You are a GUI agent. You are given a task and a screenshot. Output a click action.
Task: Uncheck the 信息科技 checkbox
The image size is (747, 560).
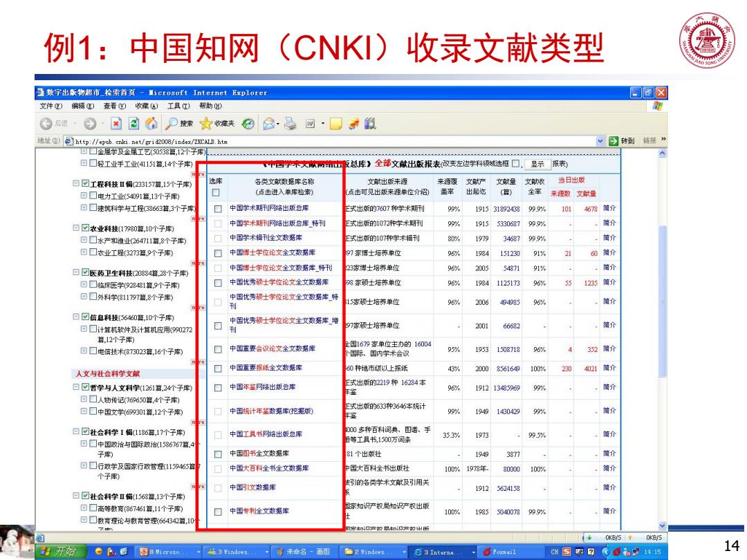85,317
